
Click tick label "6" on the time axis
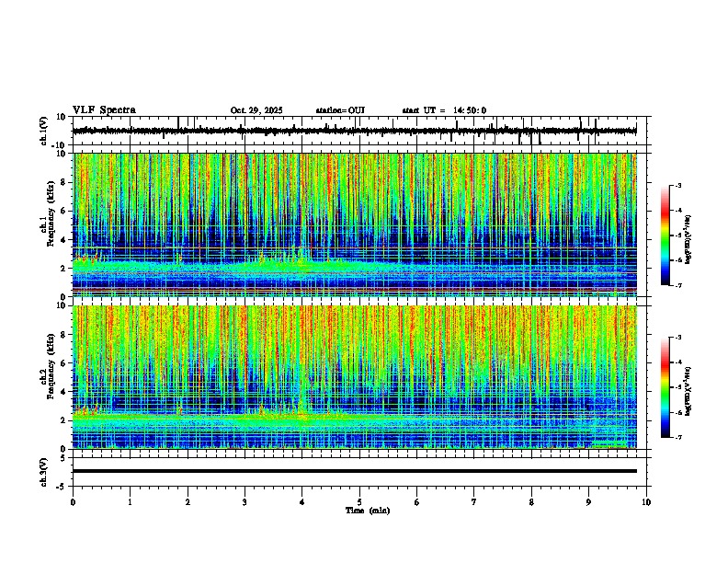[417, 502]
